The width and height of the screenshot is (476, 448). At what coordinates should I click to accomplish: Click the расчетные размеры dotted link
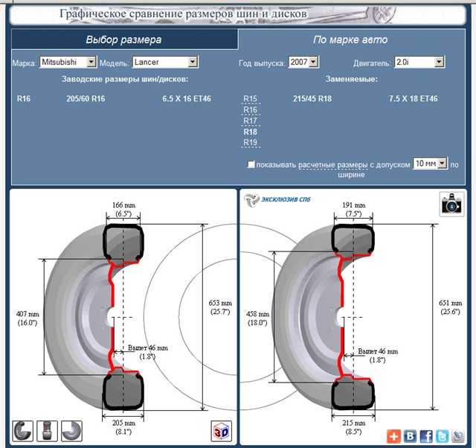pyautogui.click(x=332, y=165)
